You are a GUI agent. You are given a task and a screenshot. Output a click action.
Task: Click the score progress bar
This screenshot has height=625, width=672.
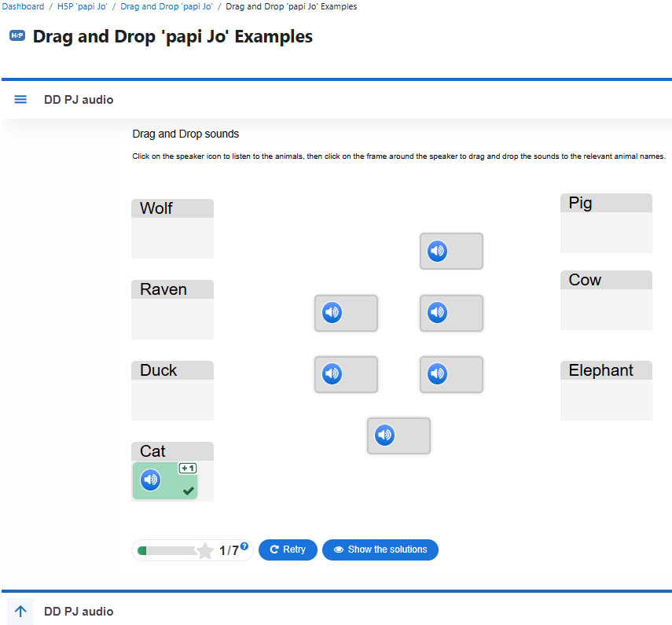click(x=167, y=550)
